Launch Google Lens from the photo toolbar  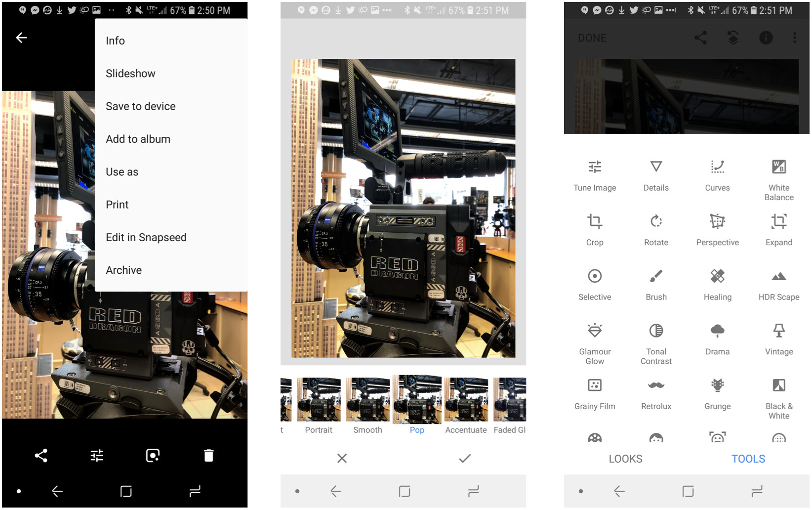pyautogui.click(x=153, y=456)
